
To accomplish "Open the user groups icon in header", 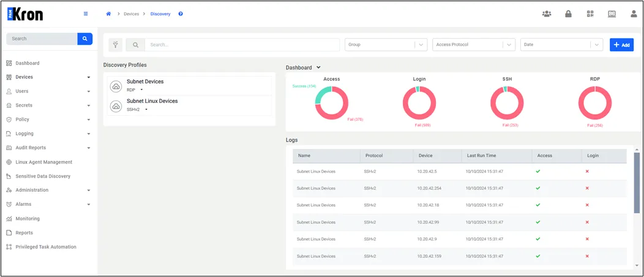I will coord(547,13).
